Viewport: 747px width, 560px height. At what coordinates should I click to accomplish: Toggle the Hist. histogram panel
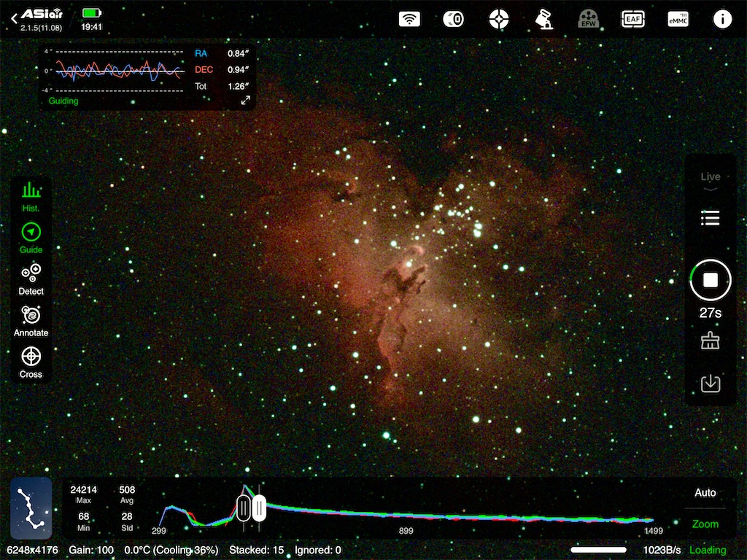tap(31, 197)
